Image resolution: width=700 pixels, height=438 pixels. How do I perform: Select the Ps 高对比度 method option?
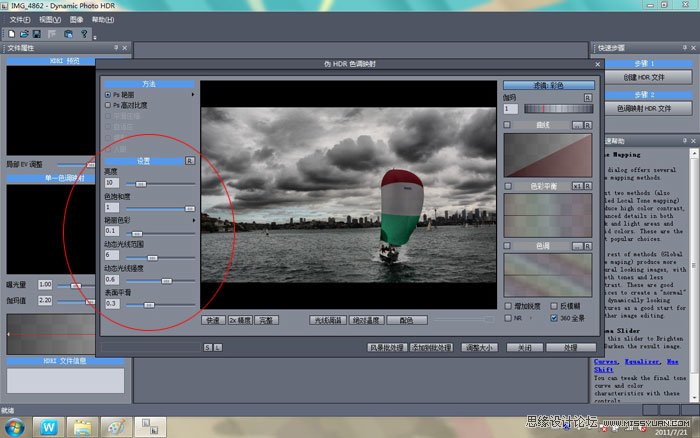tap(108, 104)
